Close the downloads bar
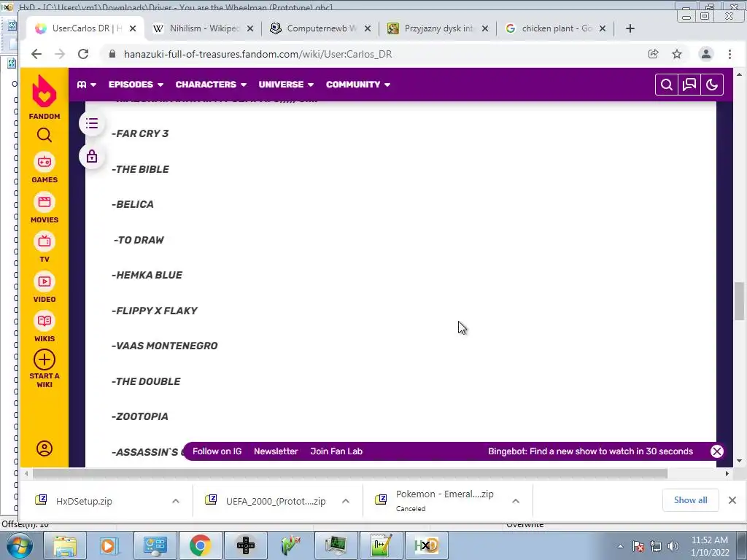Image resolution: width=747 pixels, height=560 pixels. click(732, 500)
